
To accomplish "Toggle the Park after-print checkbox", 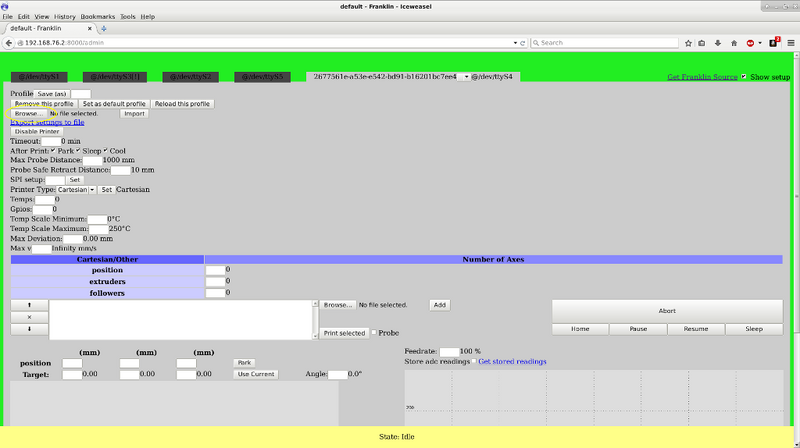I will tap(53, 151).
